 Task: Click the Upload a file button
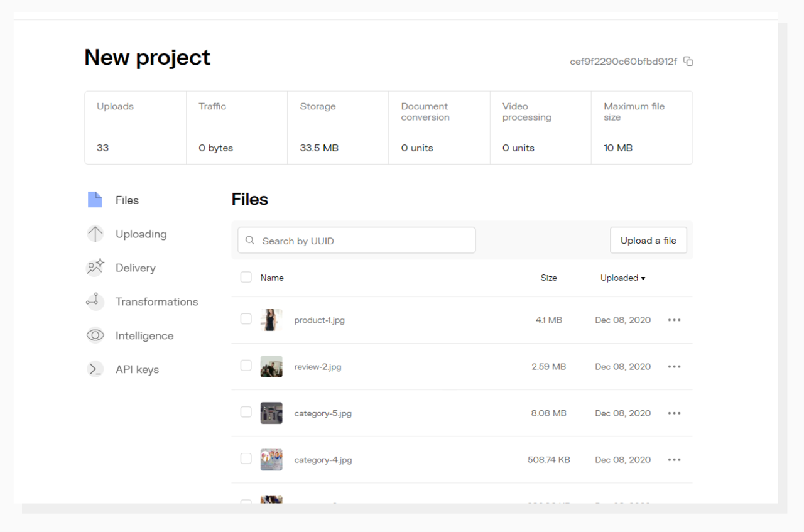click(648, 240)
